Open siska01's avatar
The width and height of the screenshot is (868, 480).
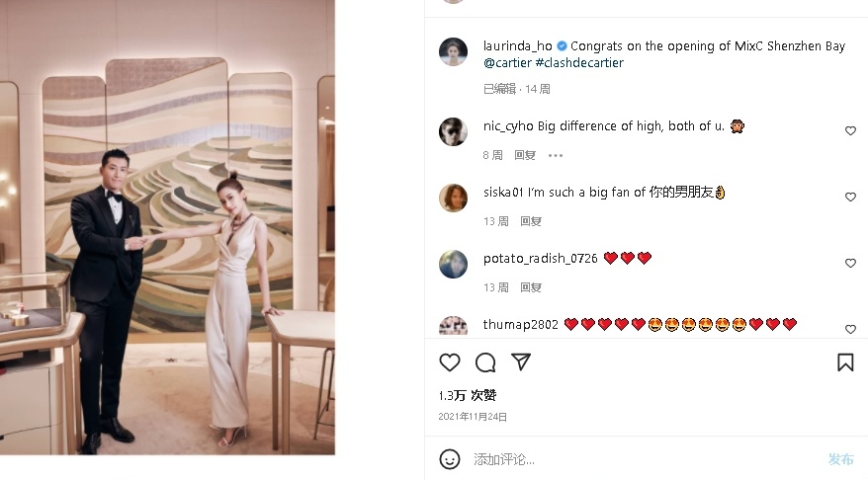[453, 198]
